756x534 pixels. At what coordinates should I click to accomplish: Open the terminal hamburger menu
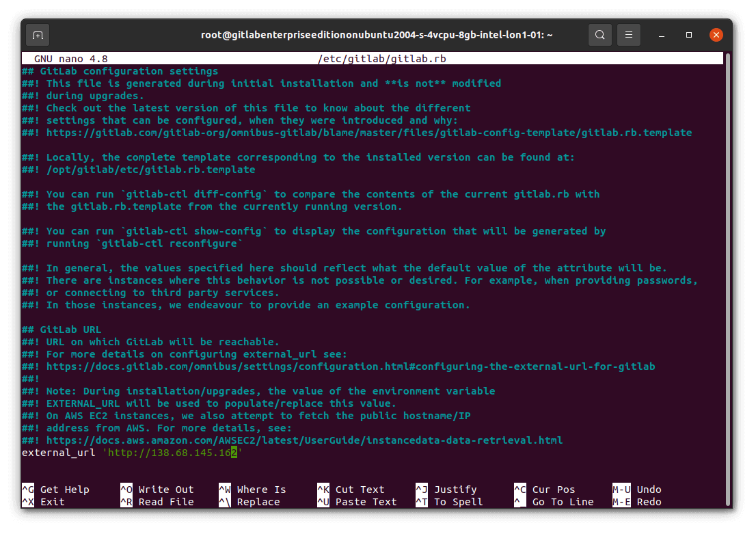click(629, 35)
